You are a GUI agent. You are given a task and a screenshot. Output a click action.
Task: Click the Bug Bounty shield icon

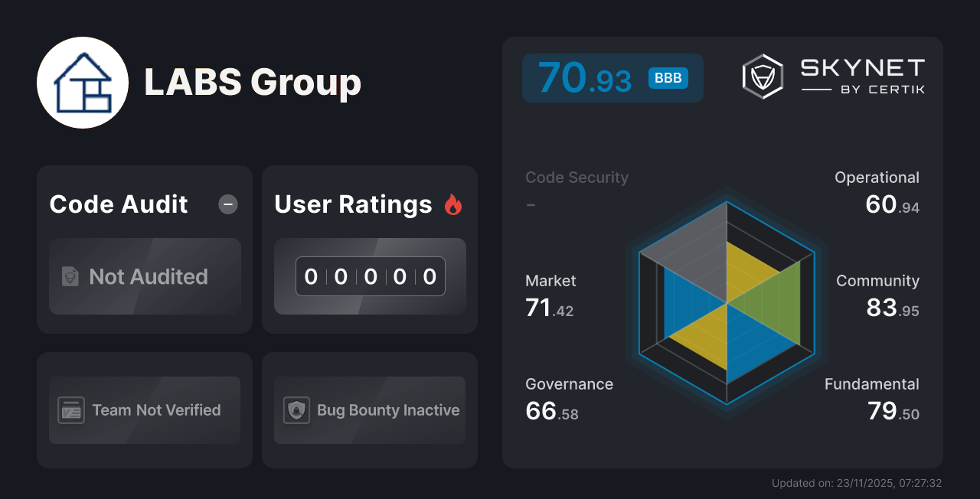pos(297,410)
